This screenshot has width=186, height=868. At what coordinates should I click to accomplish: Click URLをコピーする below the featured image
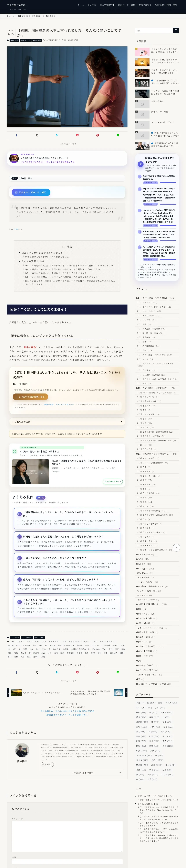pos(68,144)
